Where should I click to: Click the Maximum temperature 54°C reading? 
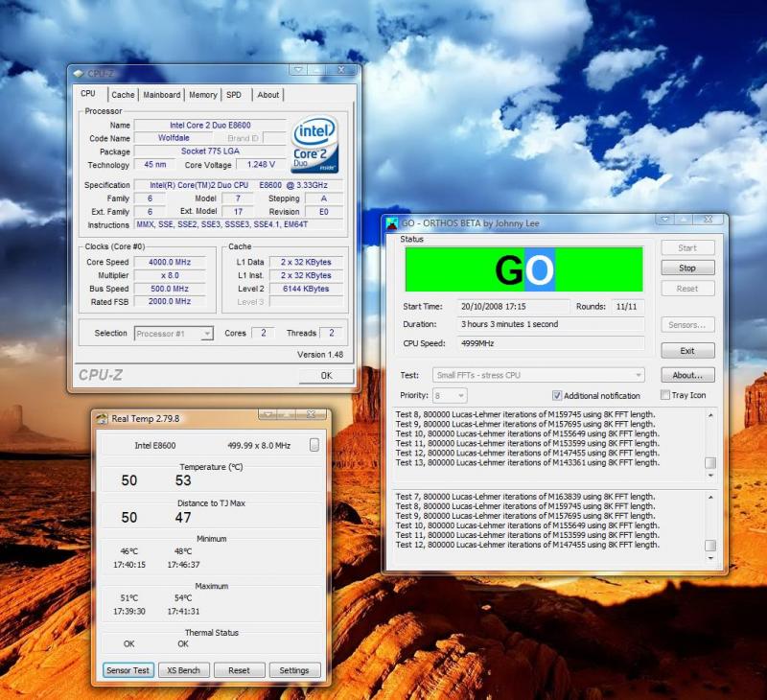pyautogui.click(x=183, y=597)
